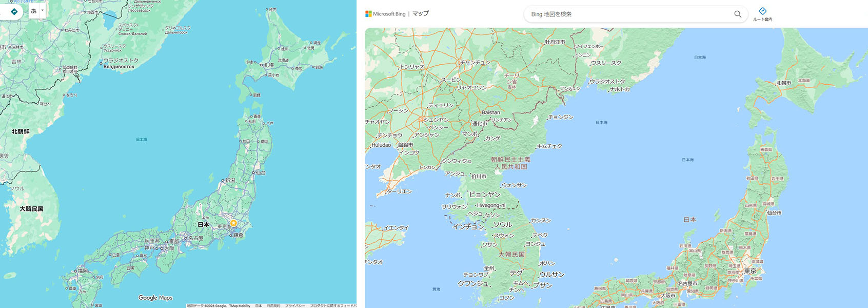Click the 東京 label on Bing map
Viewport: 868px width, 308px height.
coord(750,271)
